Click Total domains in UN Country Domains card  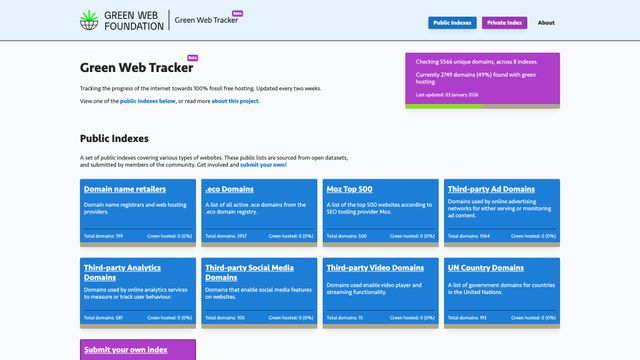[x=467, y=318]
